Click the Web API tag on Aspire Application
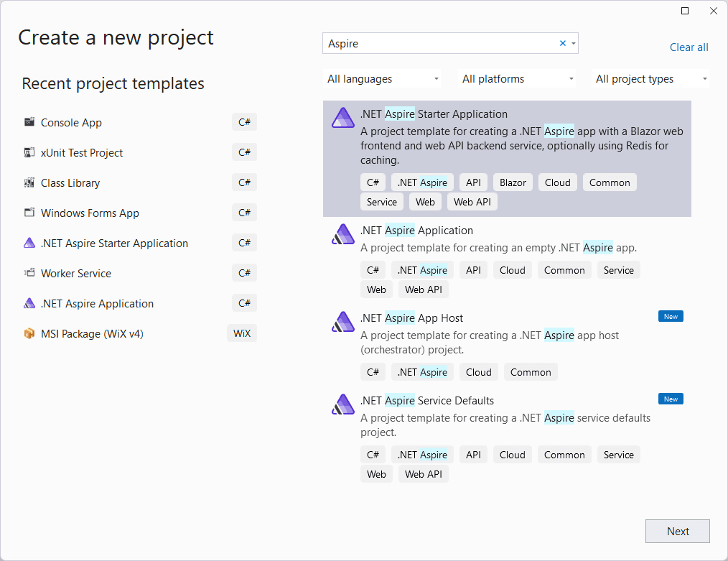 [424, 289]
